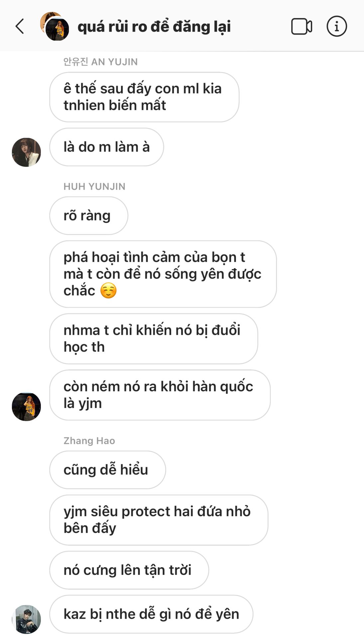
Task: Tap message starting 'phá hoại tình cảm'
Action: [x=163, y=274]
